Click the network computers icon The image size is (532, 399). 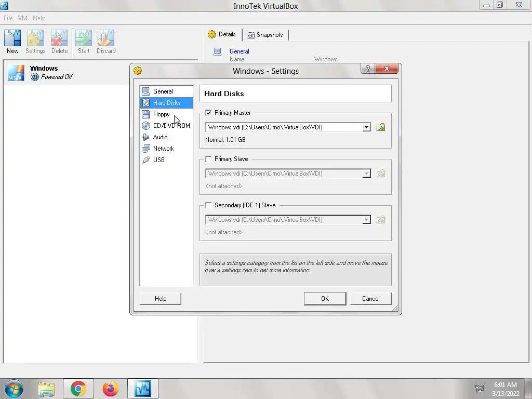pyautogui.click(x=146, y=148)
